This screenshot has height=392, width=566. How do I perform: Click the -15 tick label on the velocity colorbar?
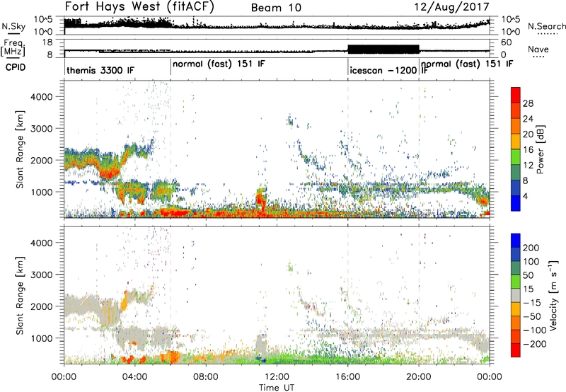pos(531,302)
